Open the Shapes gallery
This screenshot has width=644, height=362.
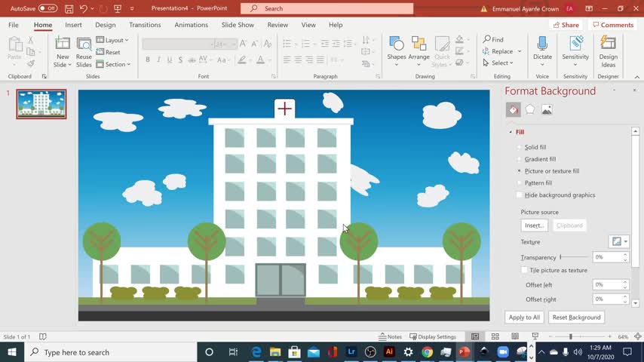(x=397, y=51)
